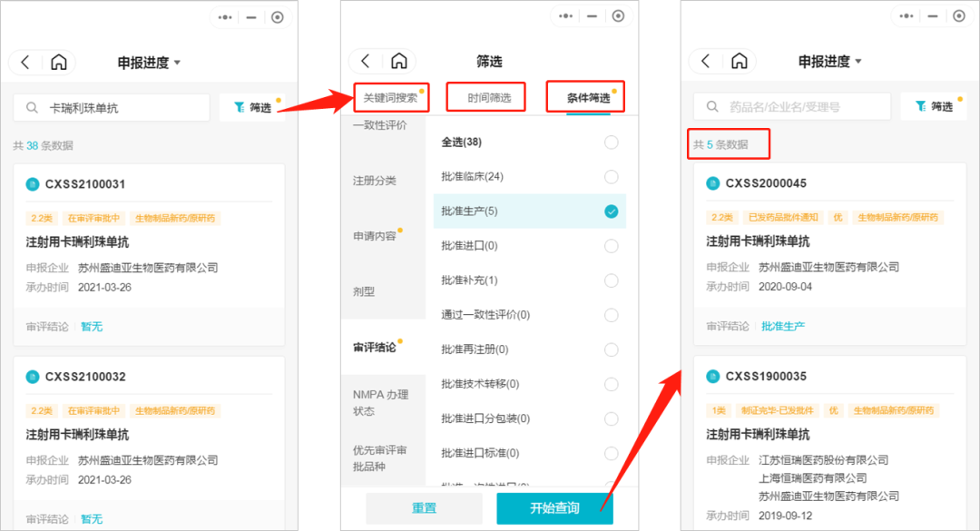Open record card CXSS2000045
980x531 pixels.
point(830,254)
